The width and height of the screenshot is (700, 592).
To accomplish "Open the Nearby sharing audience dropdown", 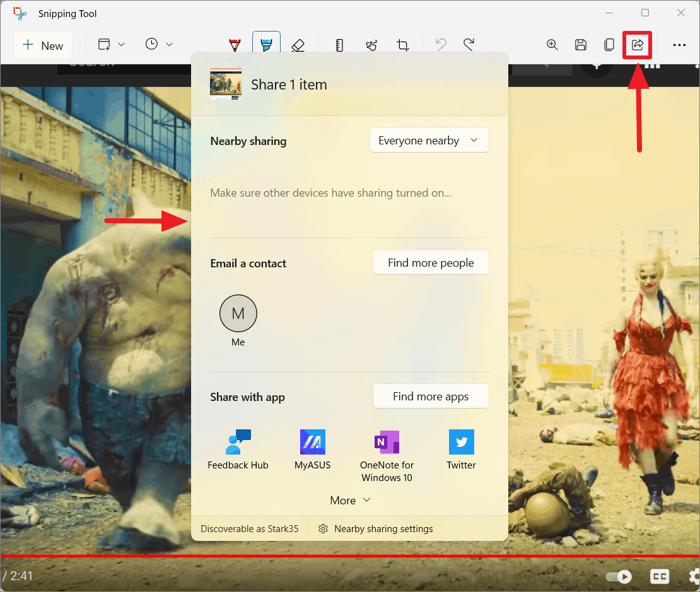I will 429,140.
